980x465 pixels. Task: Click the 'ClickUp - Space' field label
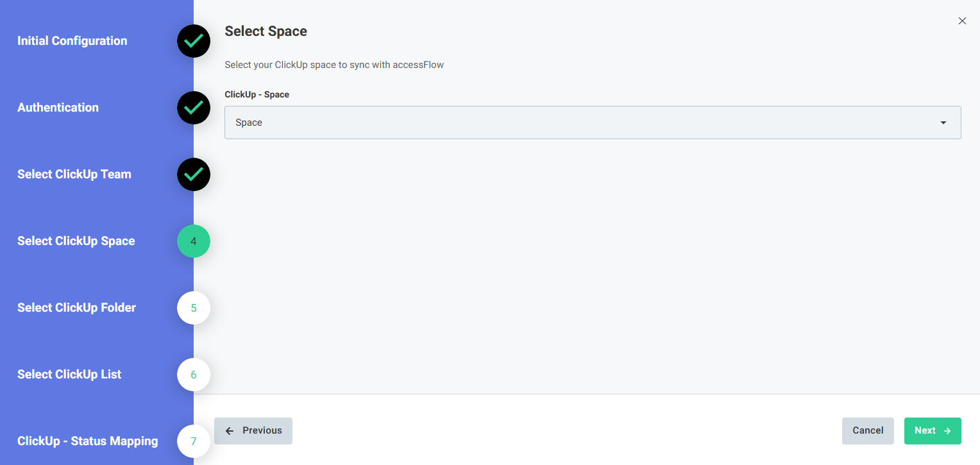click(x=257, y=95)
